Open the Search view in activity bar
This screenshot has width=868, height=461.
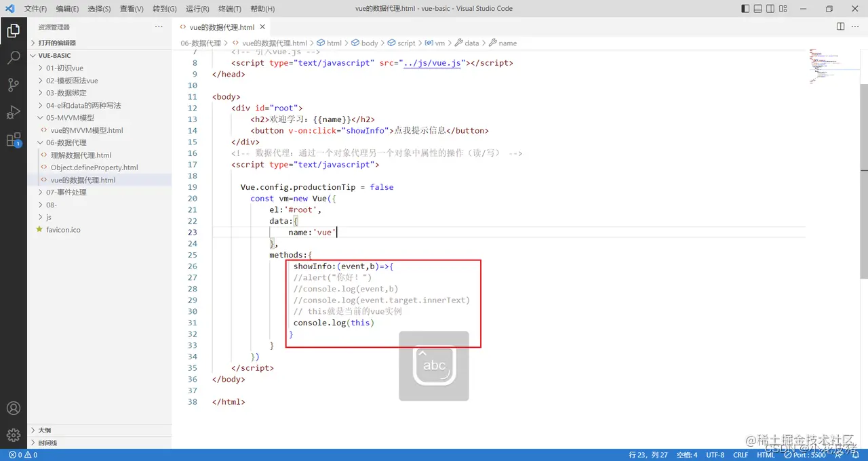(x=13, y=58)
